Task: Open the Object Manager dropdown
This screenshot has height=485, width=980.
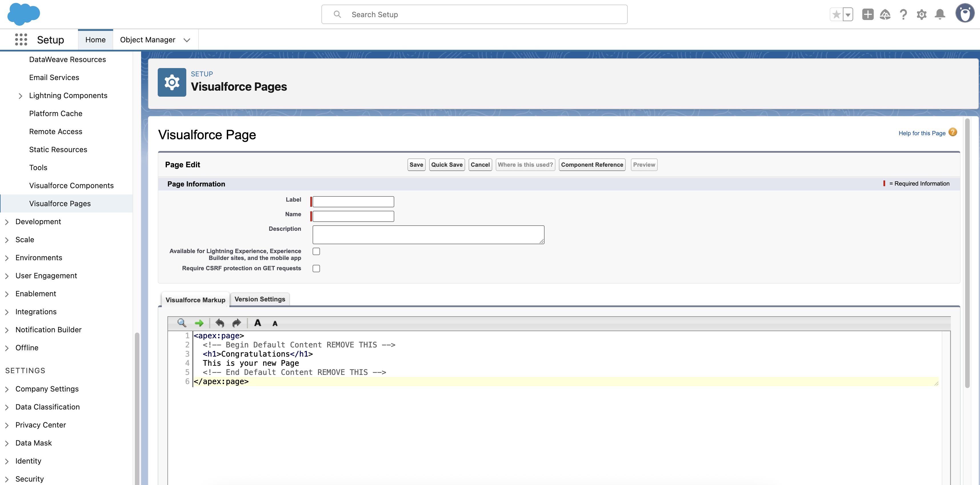Action: pos(187,39)
